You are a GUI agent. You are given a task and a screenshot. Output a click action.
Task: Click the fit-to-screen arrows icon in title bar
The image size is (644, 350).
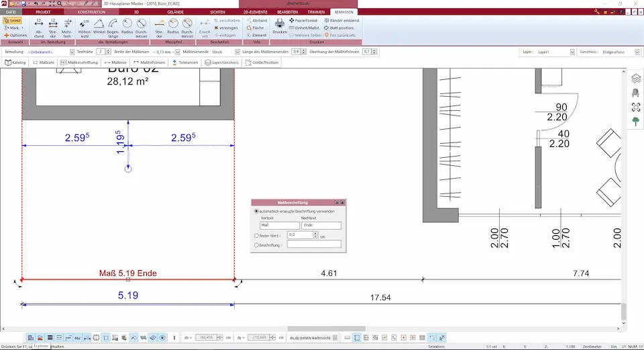click(x=52, y=3)
